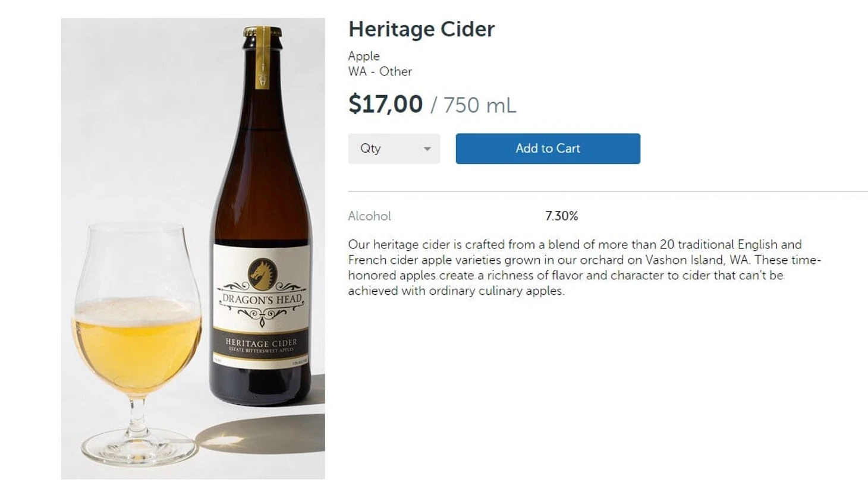Viewport: 868px width, 492px height.
Task: Click the Dragon's Head text on the label
Action: point(262,299)
